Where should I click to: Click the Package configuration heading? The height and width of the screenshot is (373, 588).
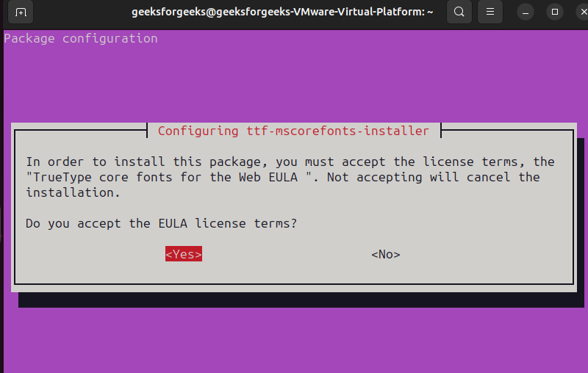(x=80, y=38)
